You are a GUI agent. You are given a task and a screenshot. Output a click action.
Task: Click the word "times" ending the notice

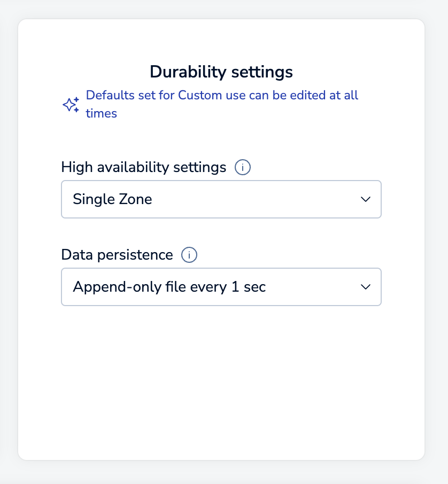coord(101,113)
